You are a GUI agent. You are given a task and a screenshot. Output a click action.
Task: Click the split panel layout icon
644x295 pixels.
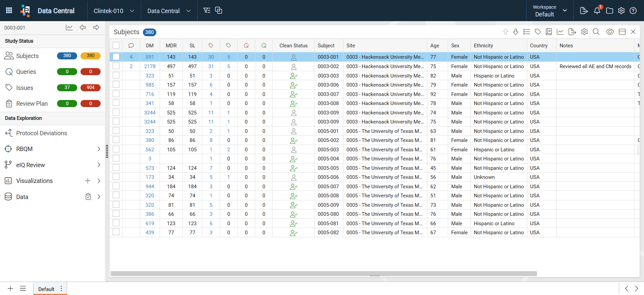coord(622,32)
